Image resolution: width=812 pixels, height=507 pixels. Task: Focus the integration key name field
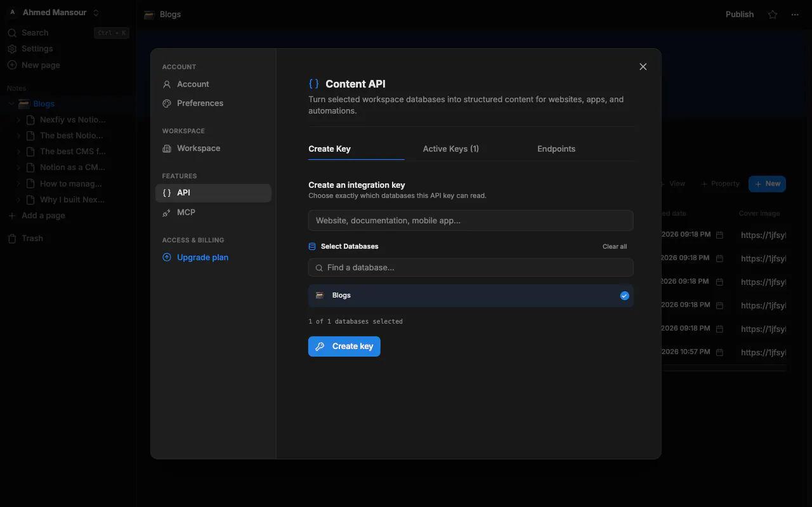tap(471, 221)
